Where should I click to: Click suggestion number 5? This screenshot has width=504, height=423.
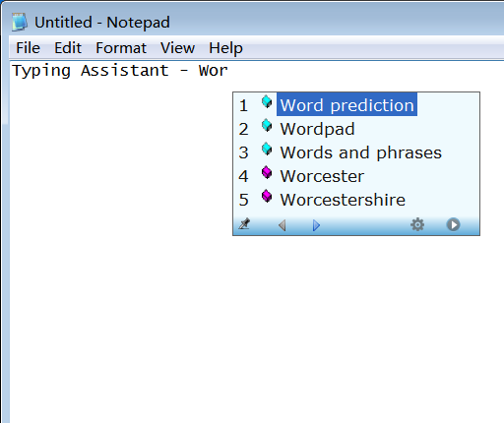(x=243, y=200)
